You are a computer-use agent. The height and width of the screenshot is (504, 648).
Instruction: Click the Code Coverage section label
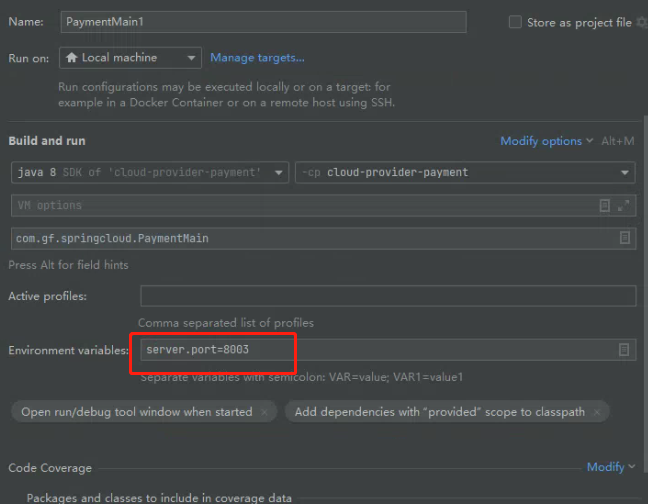coord(50,468)
